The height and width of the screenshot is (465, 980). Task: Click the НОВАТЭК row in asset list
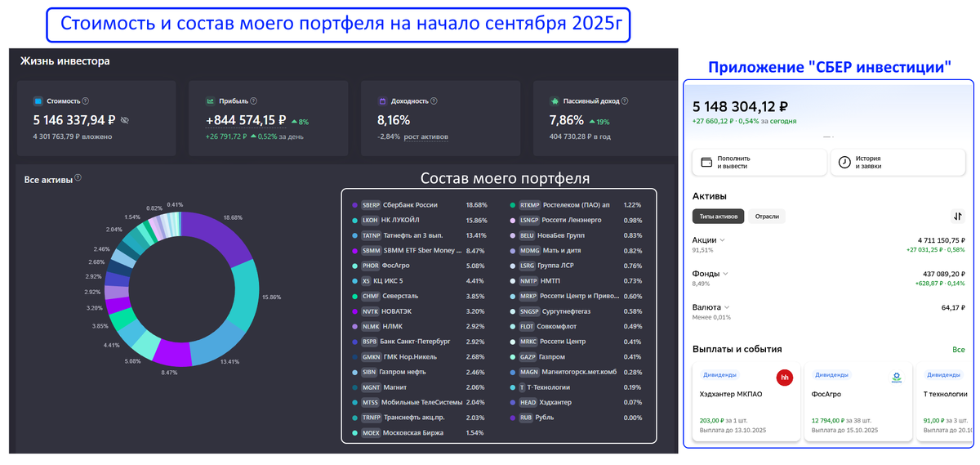tap(419, 311)
